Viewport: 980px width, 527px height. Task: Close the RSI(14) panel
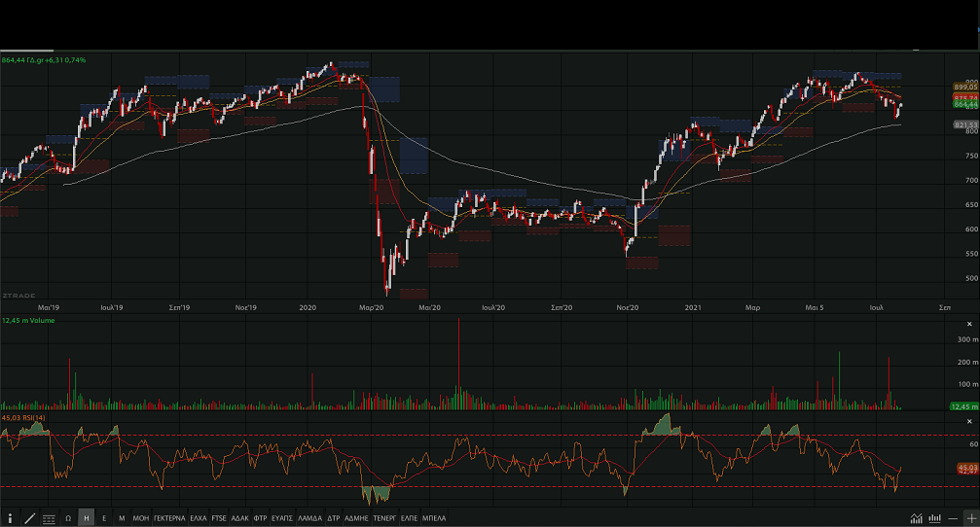[x=969, y=421]
